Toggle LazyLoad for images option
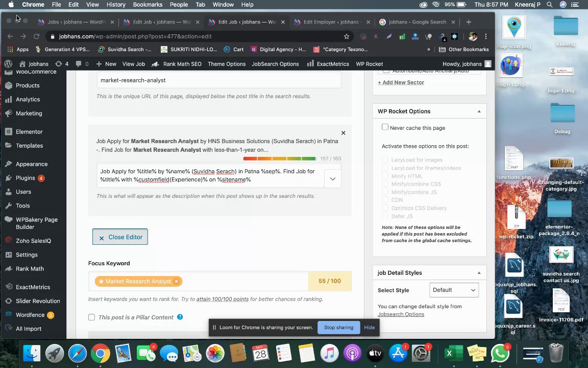The width and height of the screenshot is (588, 368). 385,159
